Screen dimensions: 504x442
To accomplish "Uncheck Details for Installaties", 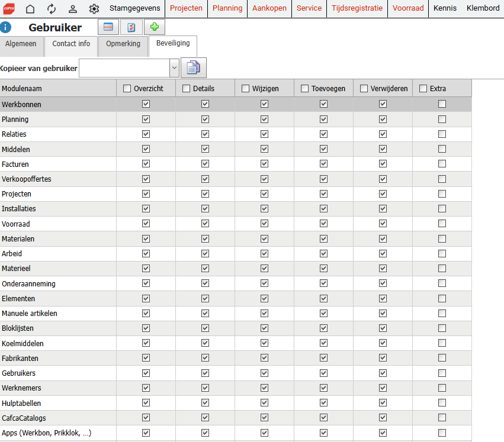I will 205,209.
